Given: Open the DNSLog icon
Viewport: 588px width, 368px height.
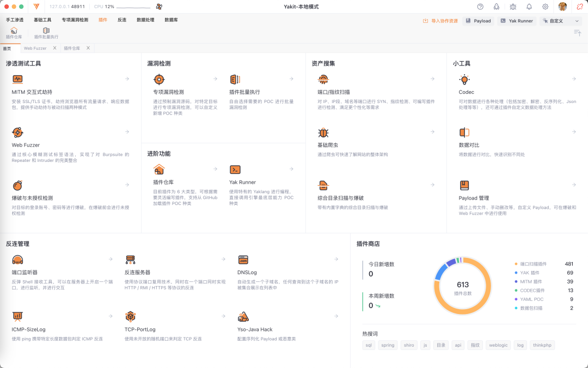Looking at the screenshot, I should point(243,260).
